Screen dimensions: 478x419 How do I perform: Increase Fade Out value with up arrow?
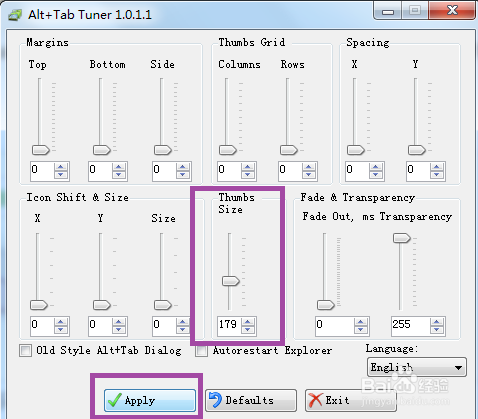[x=361, y=321]
